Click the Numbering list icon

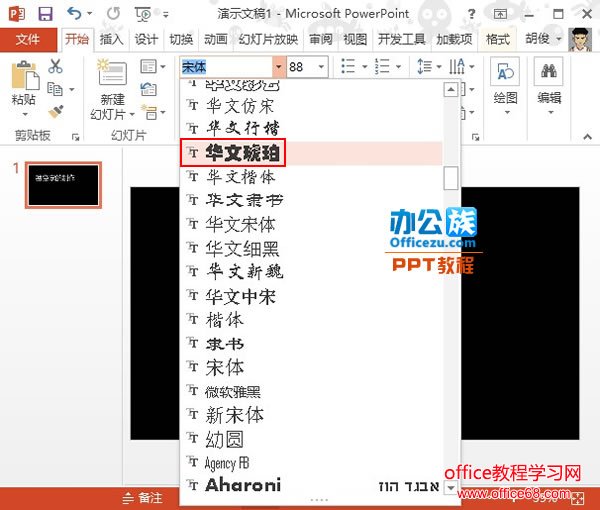click(x=382, y=66)
